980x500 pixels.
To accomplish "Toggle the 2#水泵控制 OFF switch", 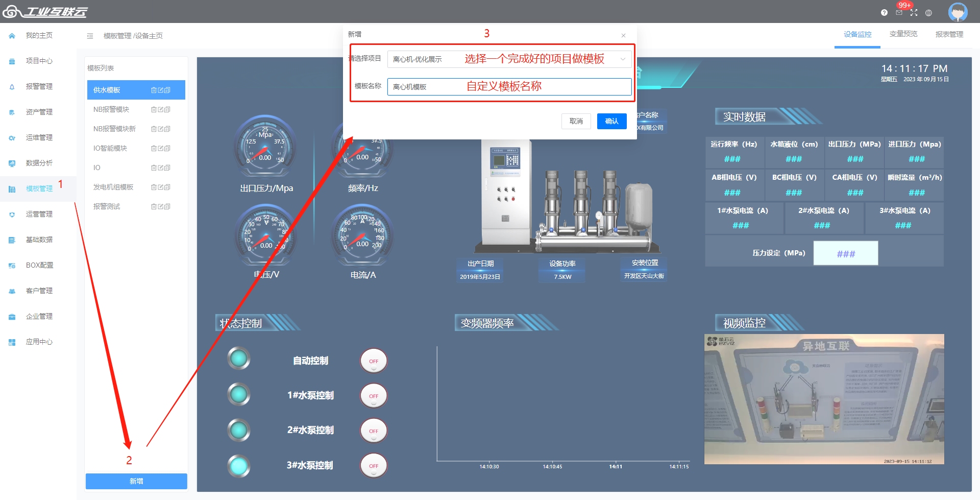I will (374, 431).
